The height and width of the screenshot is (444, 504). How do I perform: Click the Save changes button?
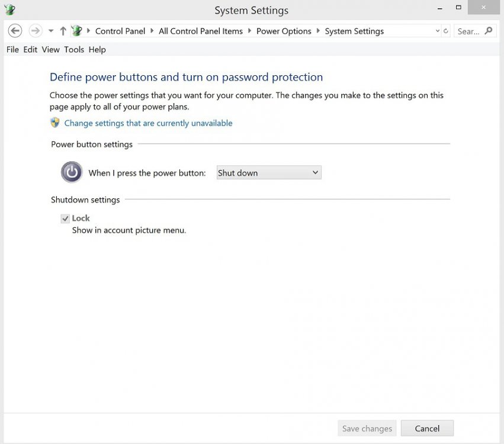(367, 428)
